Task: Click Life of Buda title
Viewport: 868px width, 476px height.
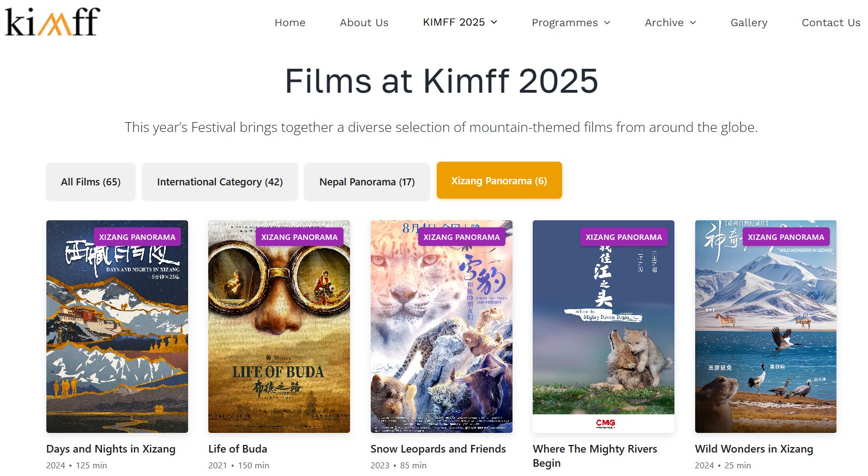Action: click(238, 449)
